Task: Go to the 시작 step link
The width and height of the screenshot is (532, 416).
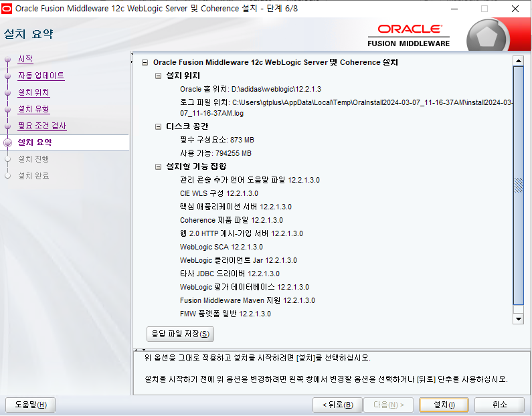Action: pyautogui.click(x=25, y=59)
